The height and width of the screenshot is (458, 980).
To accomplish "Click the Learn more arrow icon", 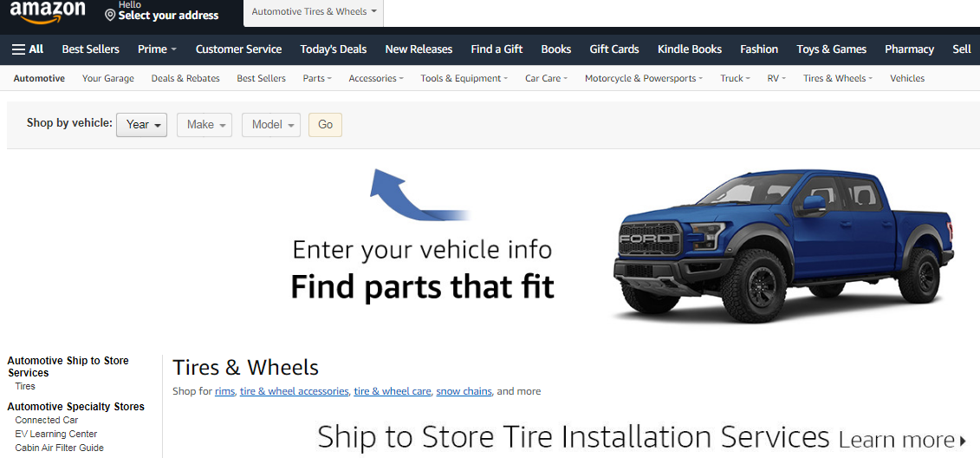I will click(x=963, y=441).
